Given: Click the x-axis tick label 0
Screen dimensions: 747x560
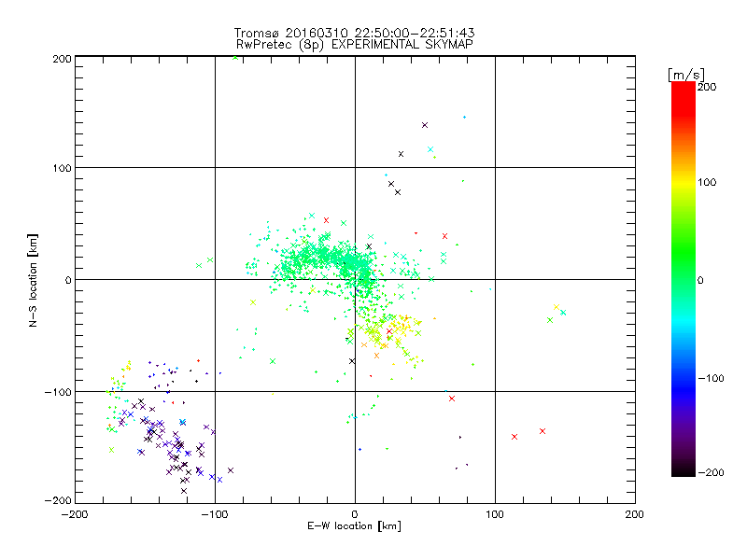Looking at the screenshot, I should pyautogui.click(x=355, y=514).
